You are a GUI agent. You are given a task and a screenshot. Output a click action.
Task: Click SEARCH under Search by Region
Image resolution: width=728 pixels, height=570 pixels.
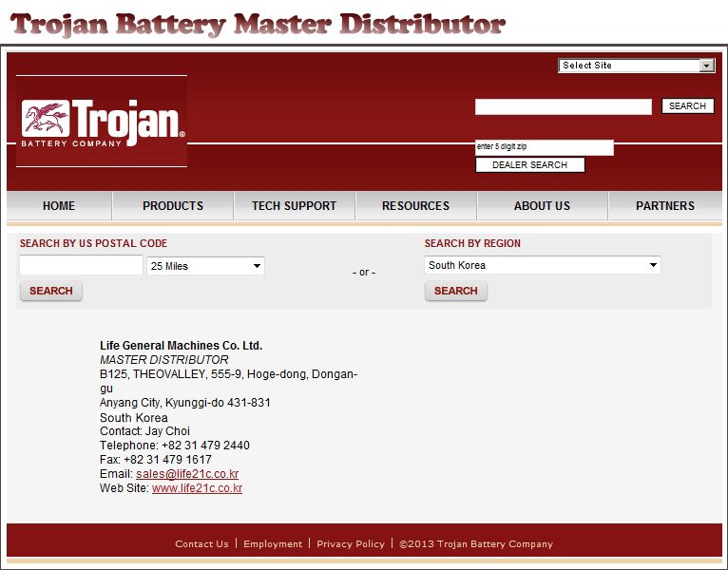pyautogui.click(x=456, y=291)
